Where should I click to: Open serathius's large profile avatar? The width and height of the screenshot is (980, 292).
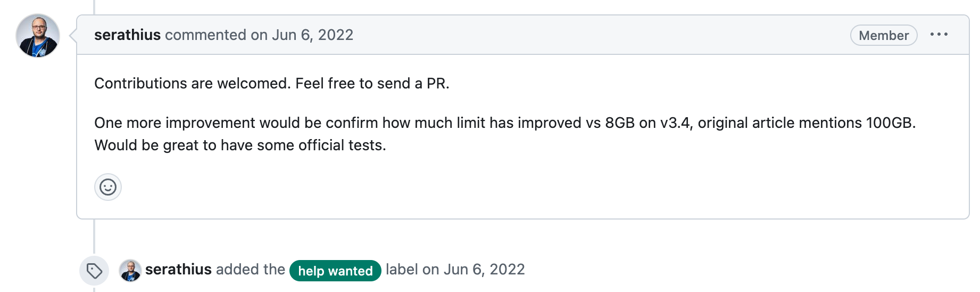click(x=38, y=36)
